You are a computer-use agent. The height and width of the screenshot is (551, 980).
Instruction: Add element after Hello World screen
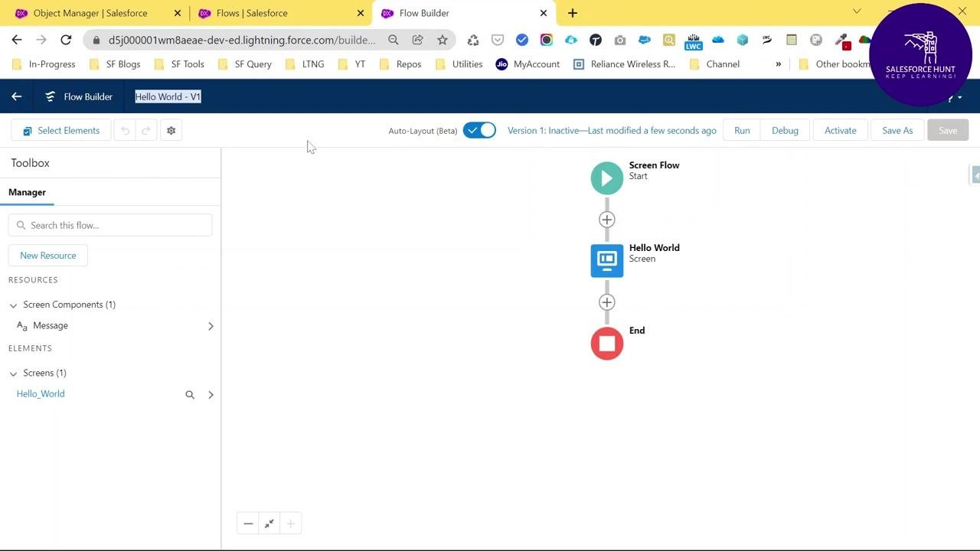(x=607, y=302)
